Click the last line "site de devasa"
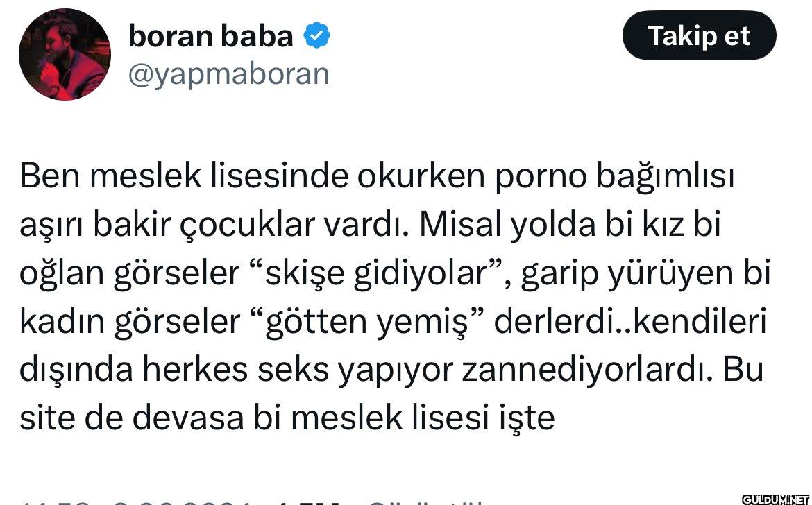Image resolution: width=812 pixels, height=505 pixels. (x=287, y=418)
